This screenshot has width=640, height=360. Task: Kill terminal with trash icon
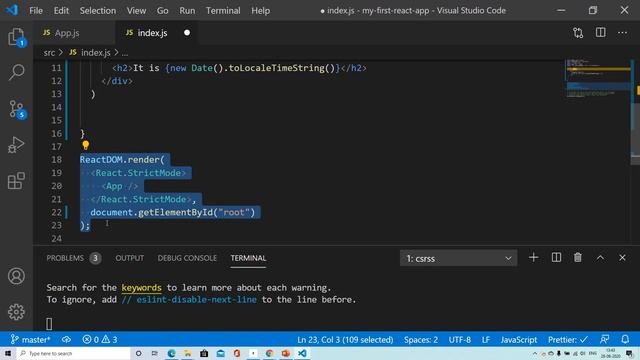point(578,258)
